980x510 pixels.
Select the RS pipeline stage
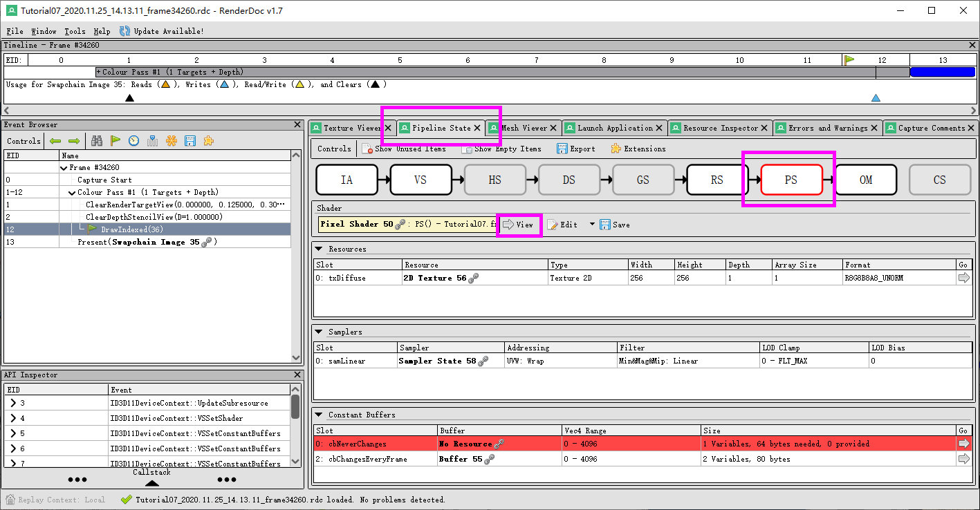pos(717,180)
